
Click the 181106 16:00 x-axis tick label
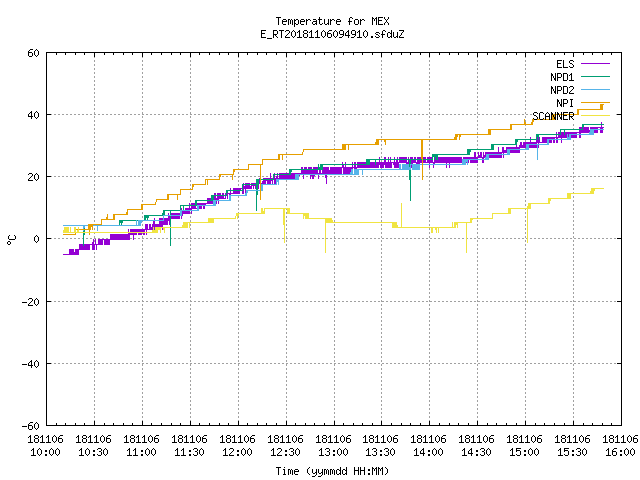pos(620,446)
